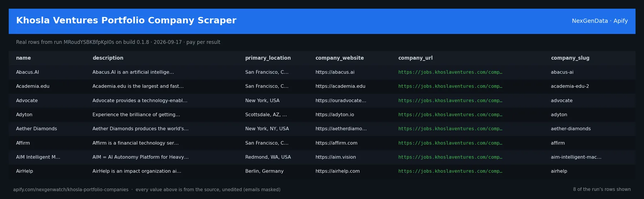Screen dimensions: 644x199
Task: Open the Khosla jobs URL in Academia.edu row
Action: pyautogui.click(x=450, y=86)
